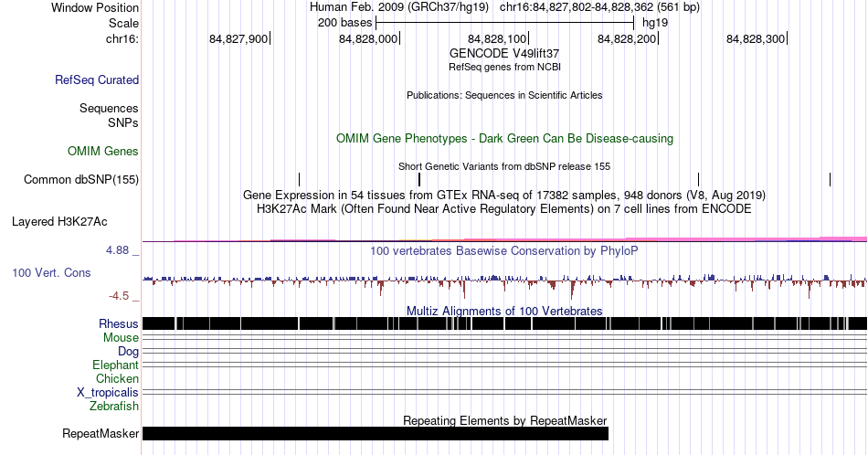The height and width of the screenshot is (455, 868).
Task: Click the 84,828,200 ruler position
Action: (627, 38)
